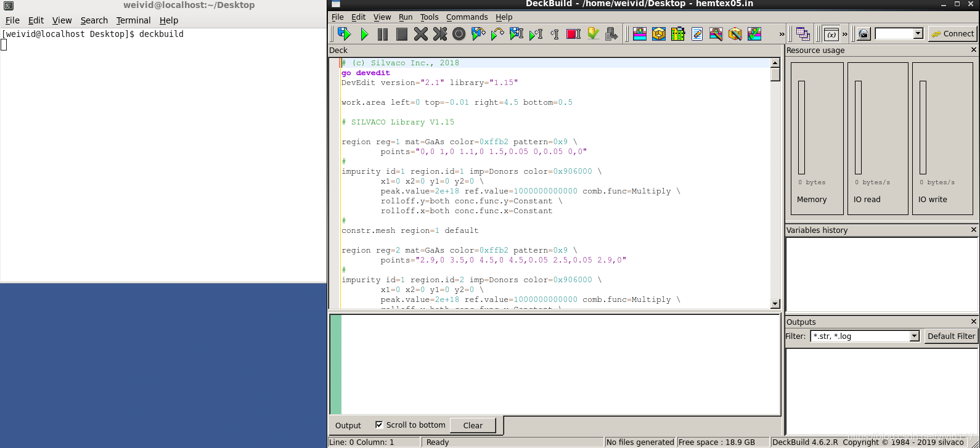
Task: Click the run to cursor line icon
Action: 536,34
